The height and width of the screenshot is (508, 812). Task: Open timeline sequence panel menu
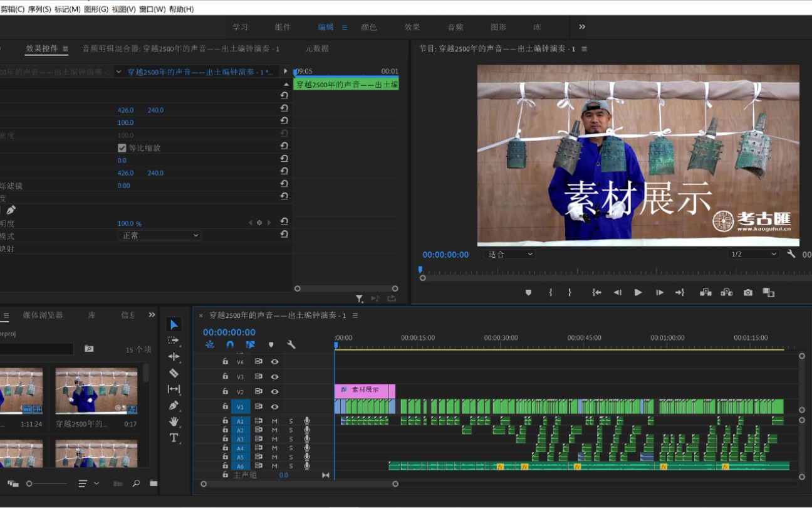tap(355, 315)
